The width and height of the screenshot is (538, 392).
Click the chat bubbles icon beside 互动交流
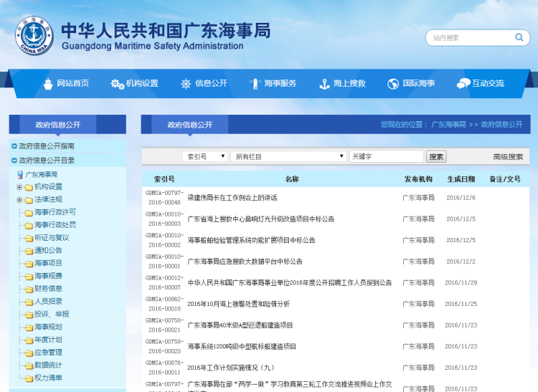coord(463,84)
